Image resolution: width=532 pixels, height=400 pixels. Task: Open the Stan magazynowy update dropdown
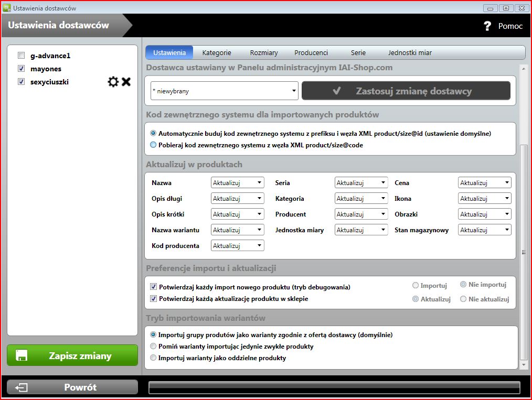(x=484, y=230)
